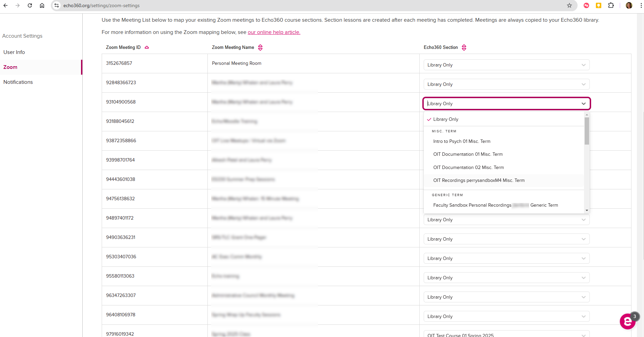The width and height of the screenshot is (644, 337).
Task: Reload the current page
Action: coord(30,5)
